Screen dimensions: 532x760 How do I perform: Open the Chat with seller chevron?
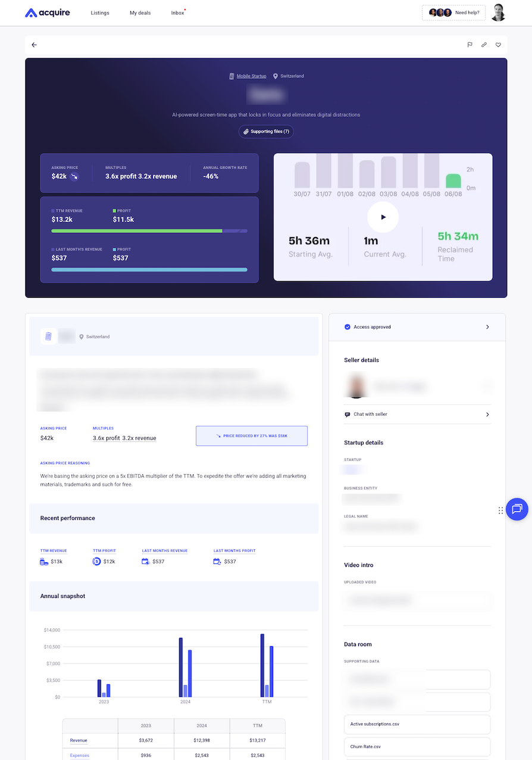[487, 415]
